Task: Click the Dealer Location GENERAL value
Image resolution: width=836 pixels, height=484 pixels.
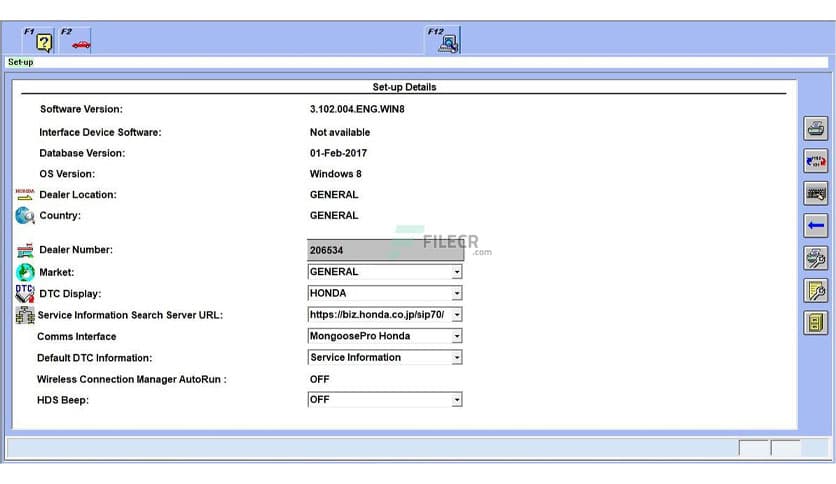Action: tap(334, 195)
